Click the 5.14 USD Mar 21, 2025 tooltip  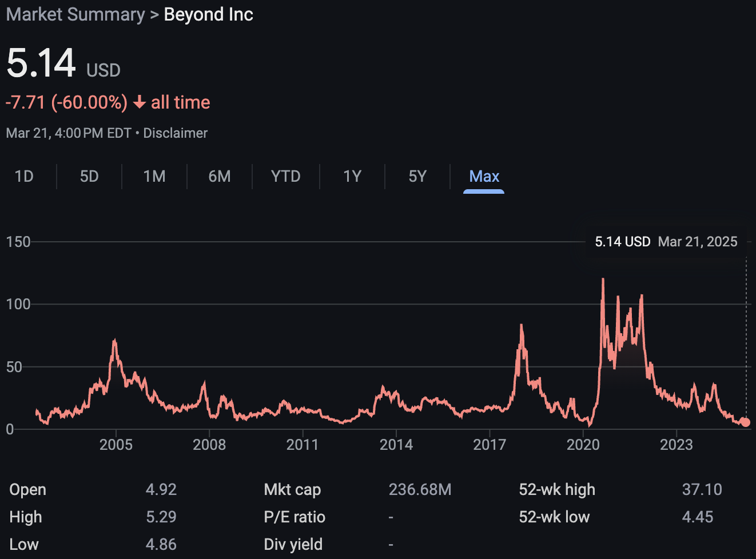(666, 242)
